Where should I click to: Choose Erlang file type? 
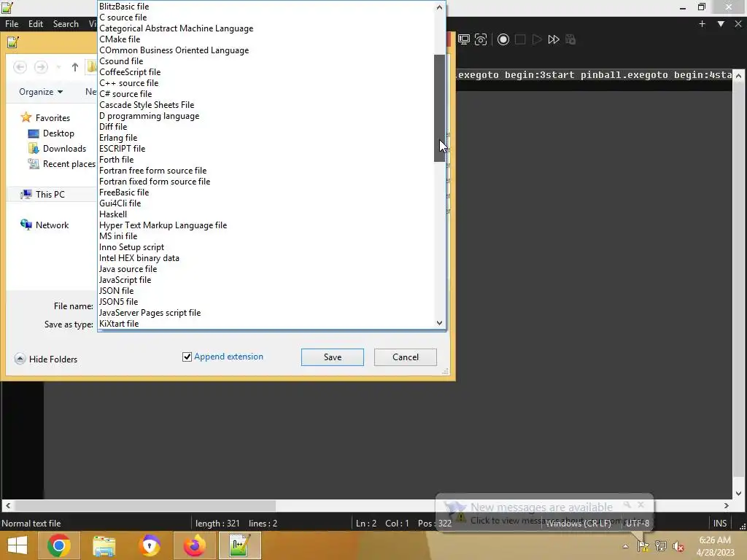coord(266,138)
